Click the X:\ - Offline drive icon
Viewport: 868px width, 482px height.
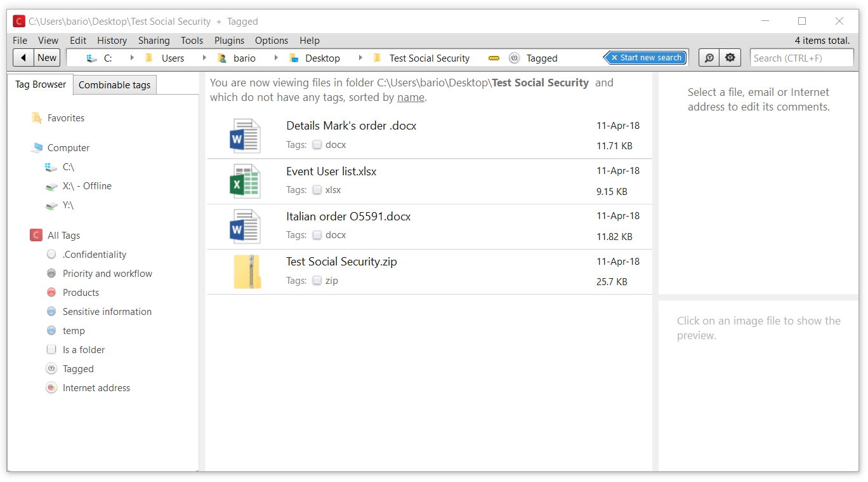pos(51,186)
